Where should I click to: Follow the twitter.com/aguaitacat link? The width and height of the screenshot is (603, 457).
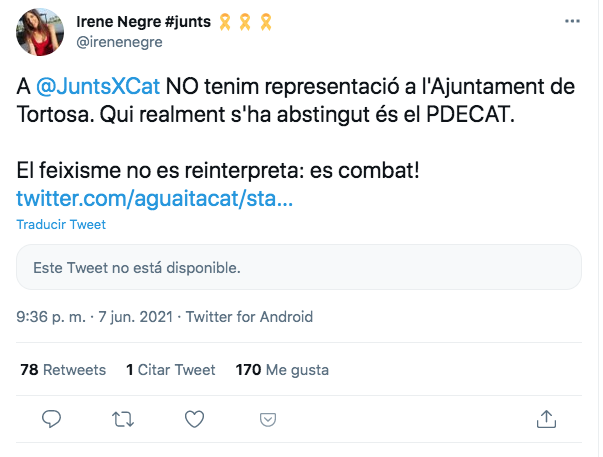pos(155,197)
